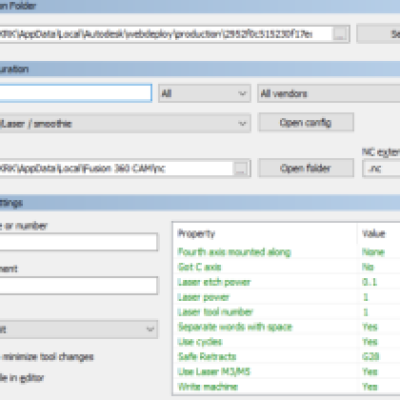This screenshot has height=400, width=400.
Task: Click the Use Laser M3/M5 value Yes
Action: tap(370, 372)
